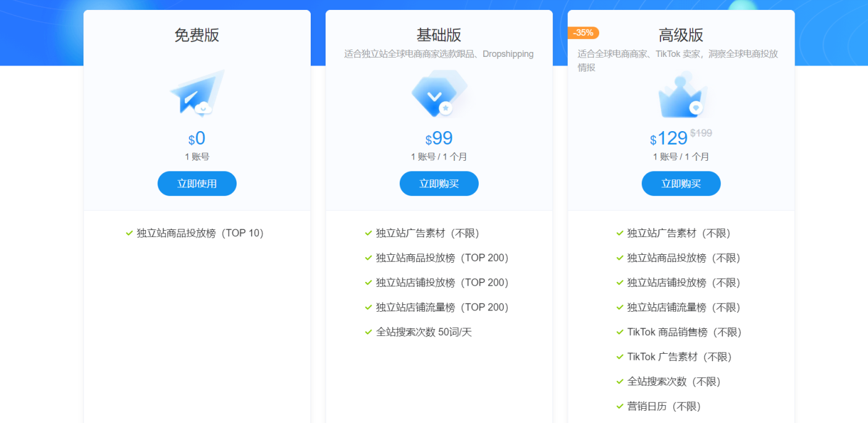Click the orange -35% discount badge
868x423 pixels.
583,33
